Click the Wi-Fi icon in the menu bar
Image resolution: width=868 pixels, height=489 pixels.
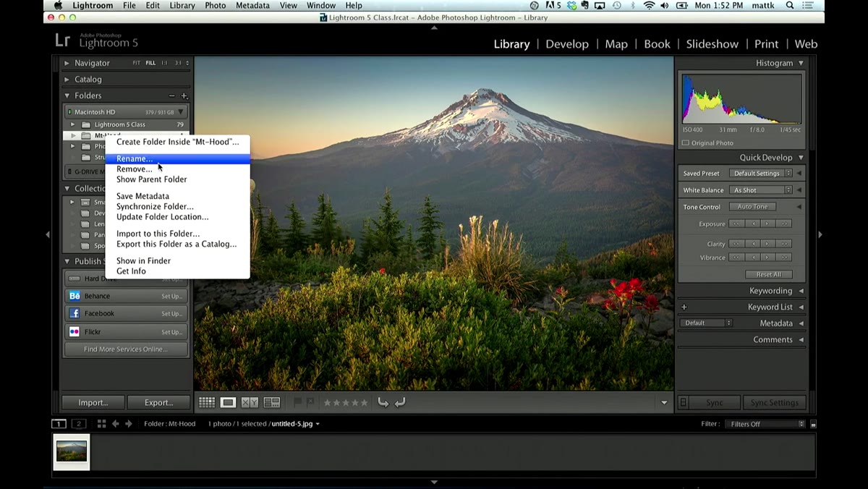click(649, 5)
